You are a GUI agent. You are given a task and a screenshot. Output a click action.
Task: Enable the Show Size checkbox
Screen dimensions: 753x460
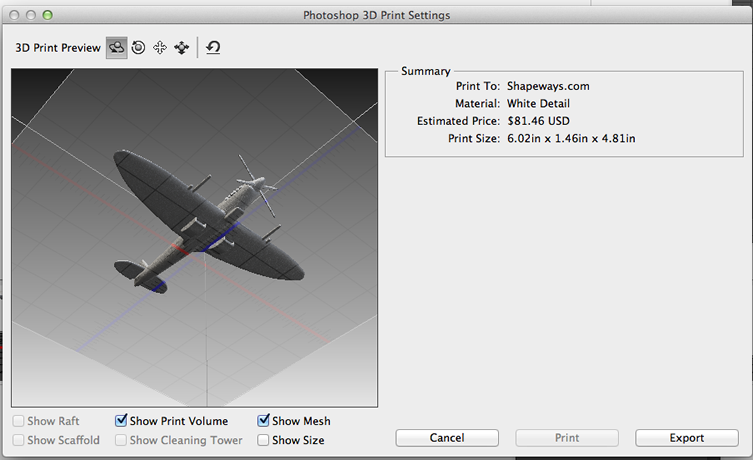click(x=263, y=440)
